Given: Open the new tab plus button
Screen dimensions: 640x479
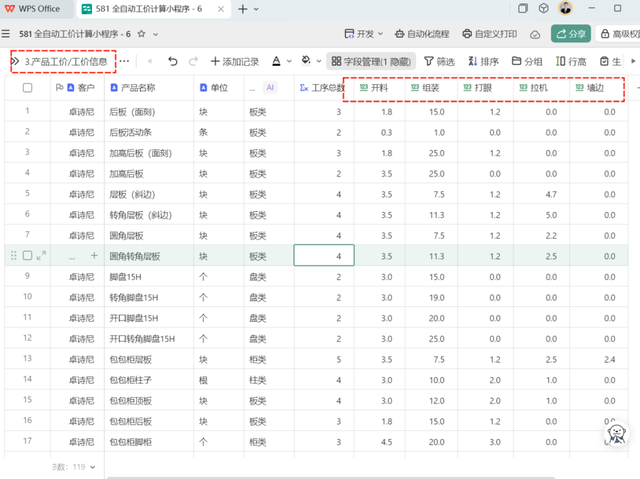Looking at the screenshot, I should point(243,9).
